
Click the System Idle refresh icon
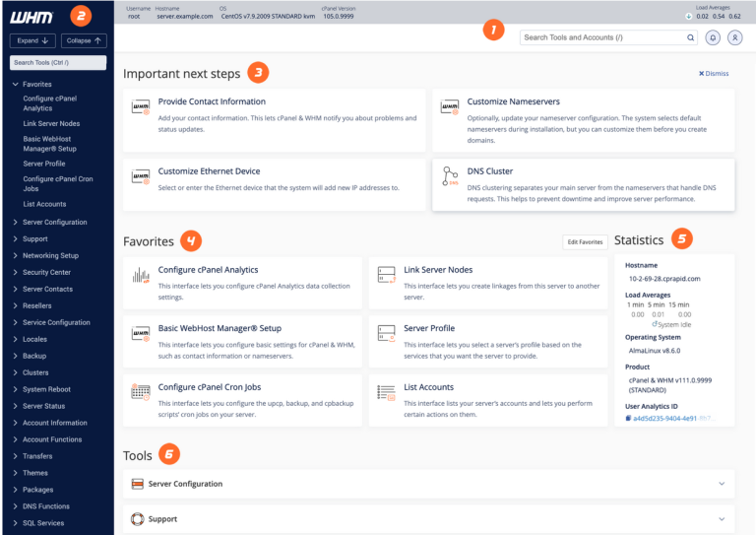tap(655, 324)
